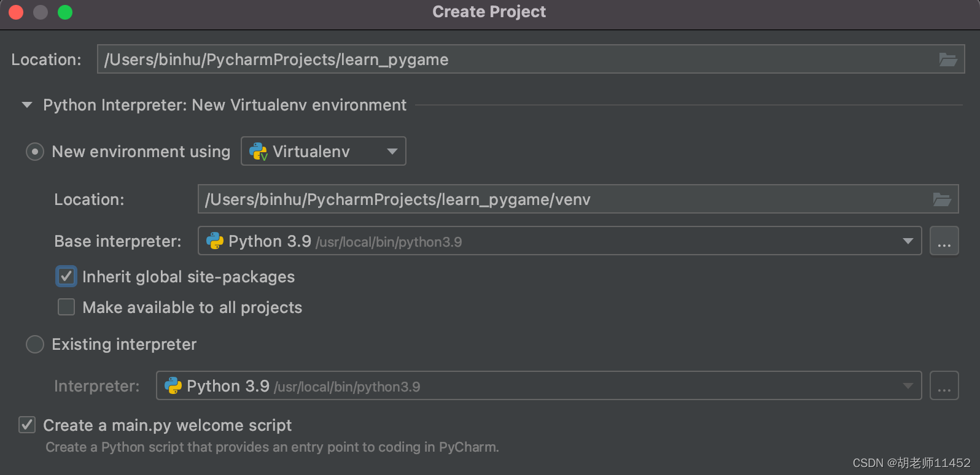The width and height of the screenshot is (980, 475).
Task: Uncheck Inherit global site-packages
Action: point(66,276)
